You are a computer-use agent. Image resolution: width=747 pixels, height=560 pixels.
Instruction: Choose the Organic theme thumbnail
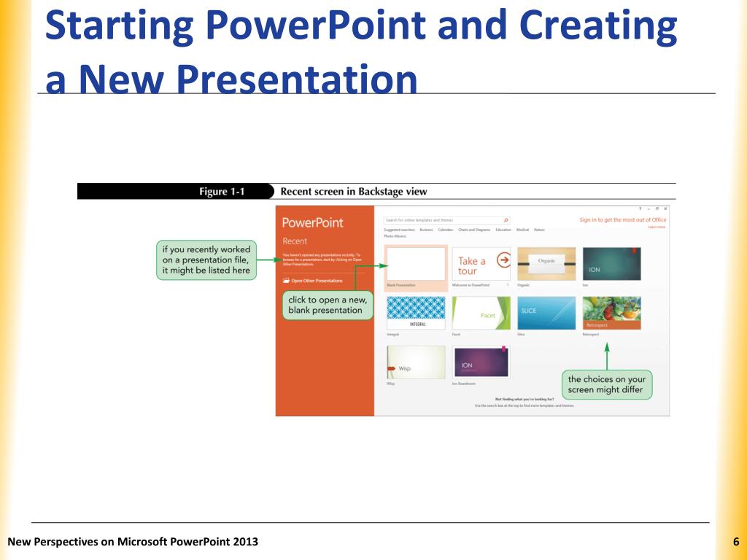[x=546, y=264]
